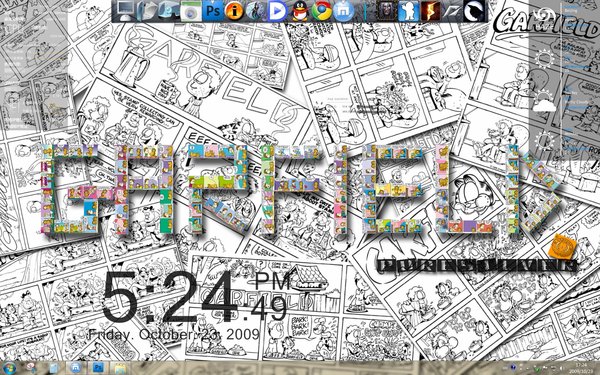Launch the blue play-arrow media player in dock
The image size is (600, 375).
(x=278, y=11)
